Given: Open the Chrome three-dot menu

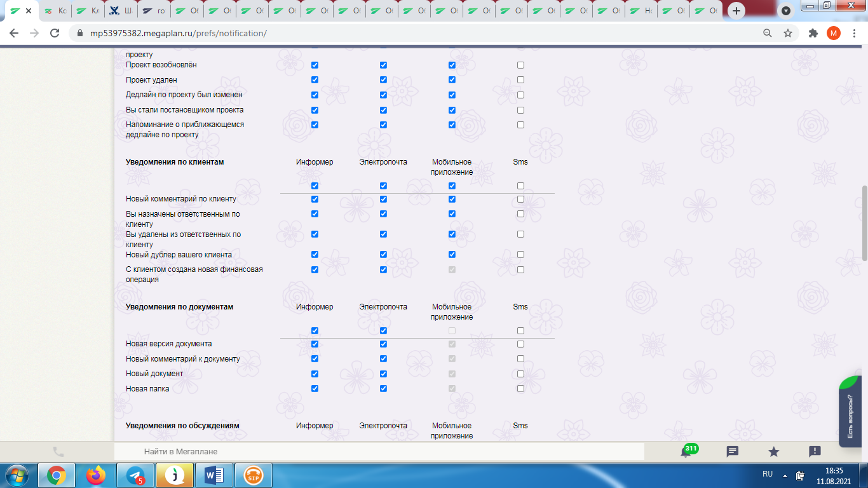Looking at the screenshot, I should coord(854,33).
